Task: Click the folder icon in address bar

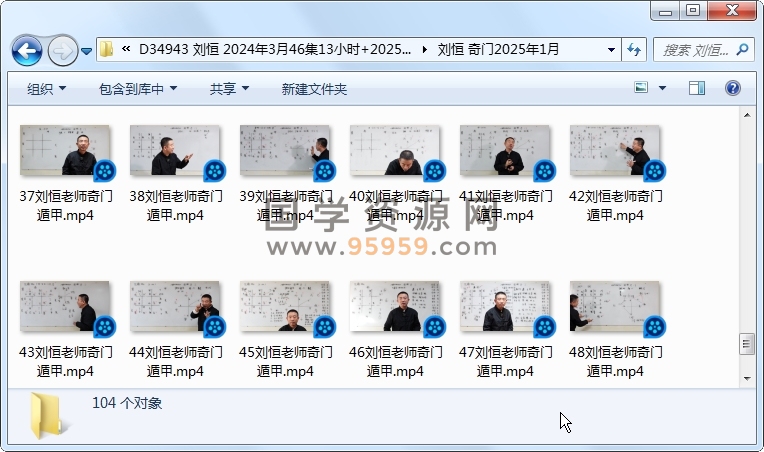Action: [x=107, y=49]
